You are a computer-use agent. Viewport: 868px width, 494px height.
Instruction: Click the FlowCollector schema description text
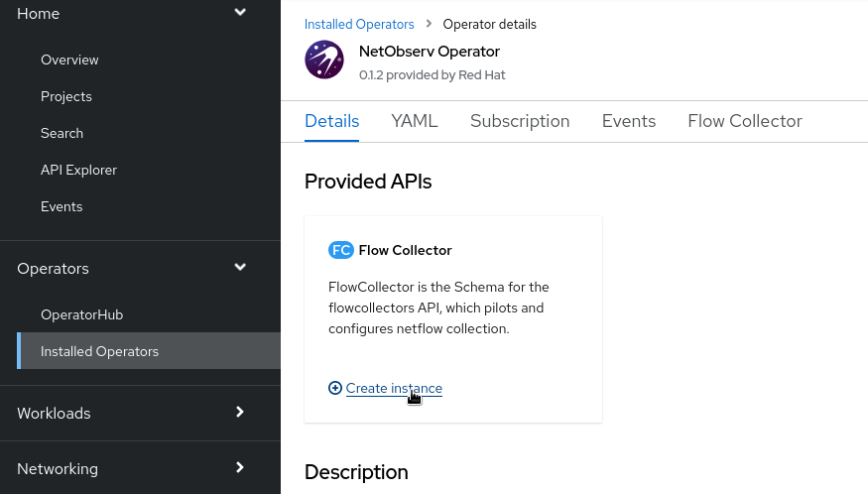[438, 308]
